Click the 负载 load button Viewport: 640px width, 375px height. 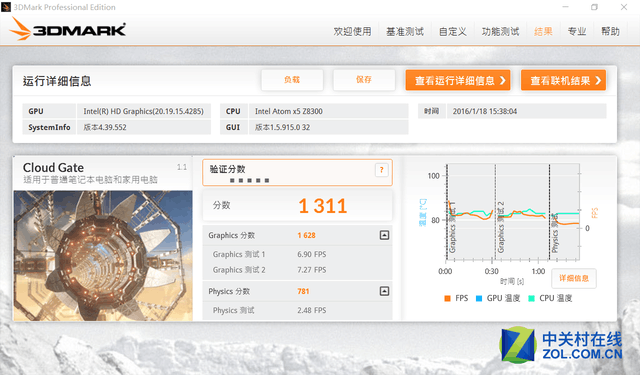coord(292,80)
